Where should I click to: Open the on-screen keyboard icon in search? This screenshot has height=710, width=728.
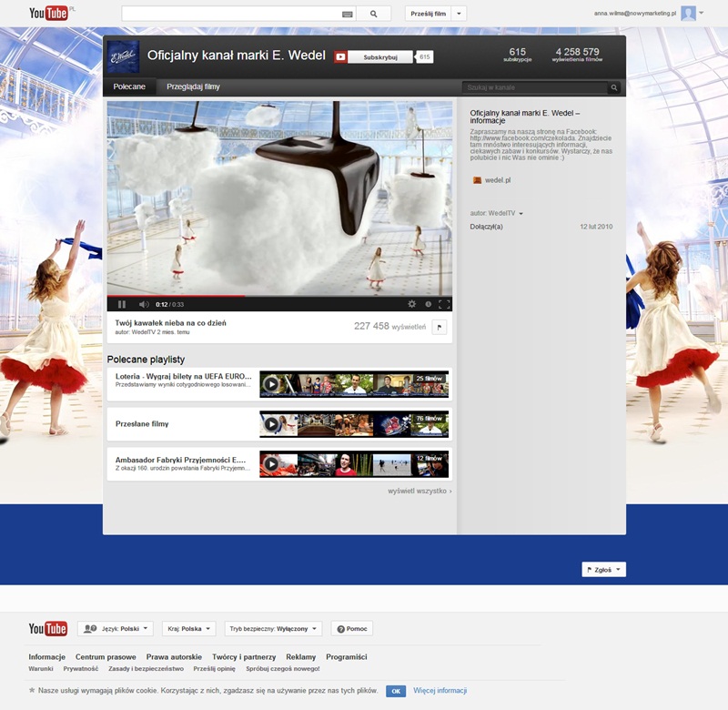click(348, 15)
